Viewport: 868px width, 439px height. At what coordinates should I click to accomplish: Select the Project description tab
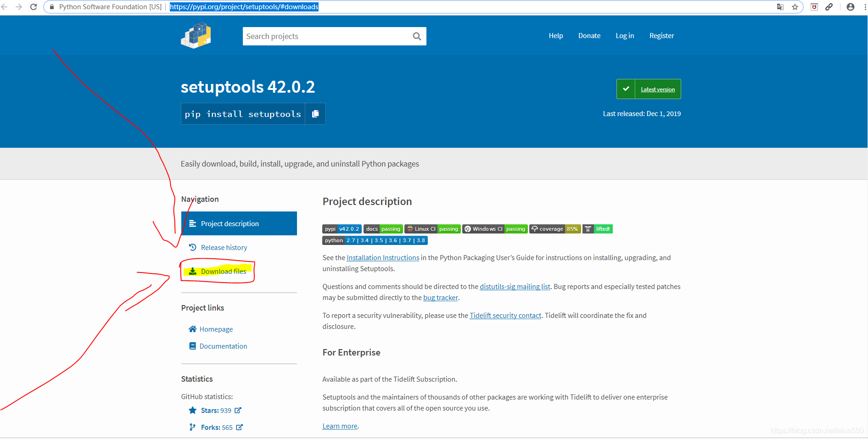pos(239,223)
